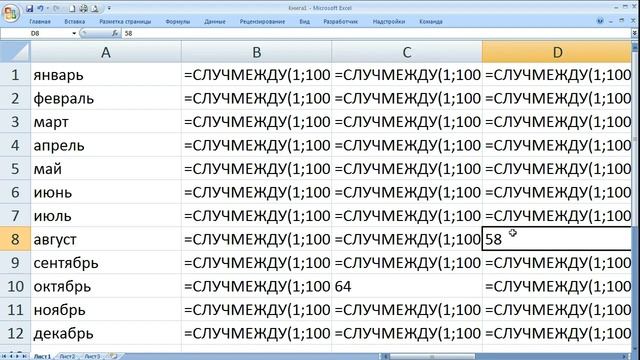Select column D header
The height and width of the screenshot is (360, 640).
coord(557,52)
